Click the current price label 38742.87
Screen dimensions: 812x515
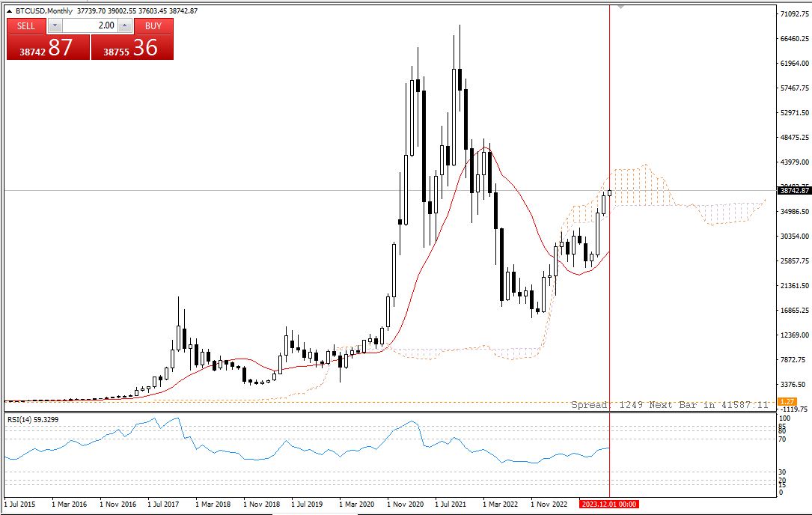[794, 191]
